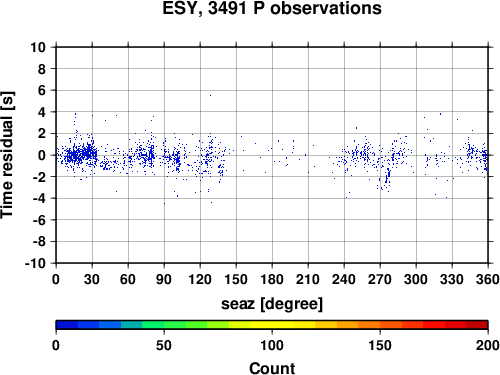The height and width of the screenshot is (375, 500).
Task: Click the seaz [degree] axis label
Action: pos(272,304)
